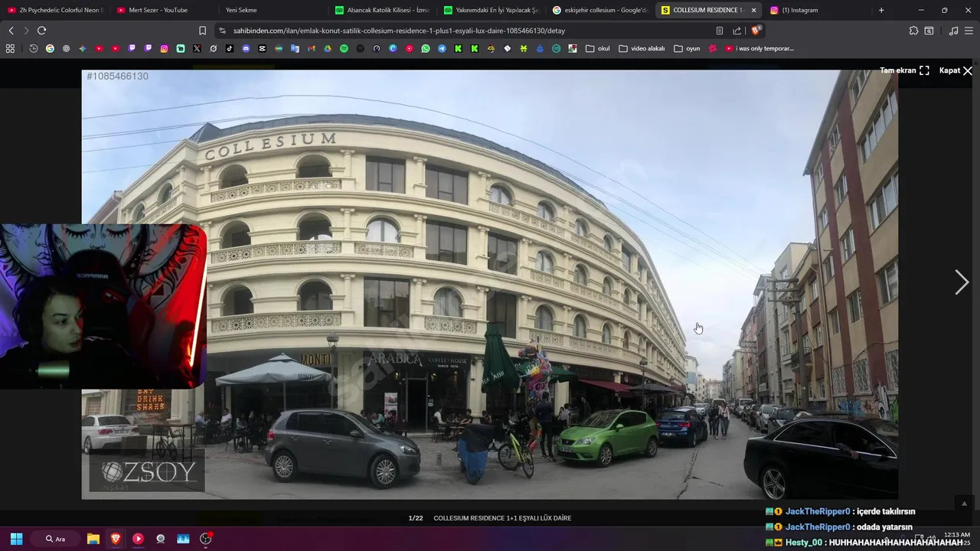Share this page icon in address bar
Screen dimensions: 980x551
(737, 31)
